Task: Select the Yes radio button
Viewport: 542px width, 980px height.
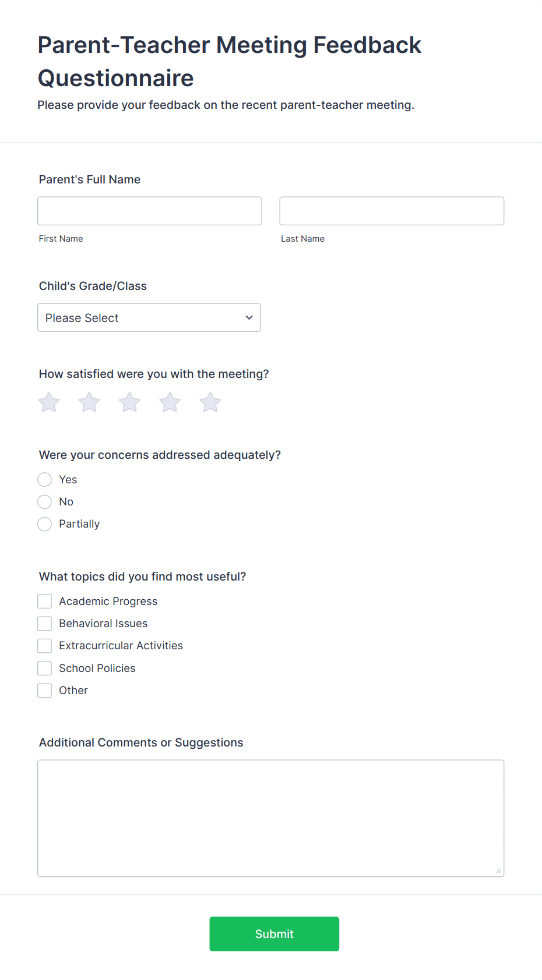Action: click(44, 479)
